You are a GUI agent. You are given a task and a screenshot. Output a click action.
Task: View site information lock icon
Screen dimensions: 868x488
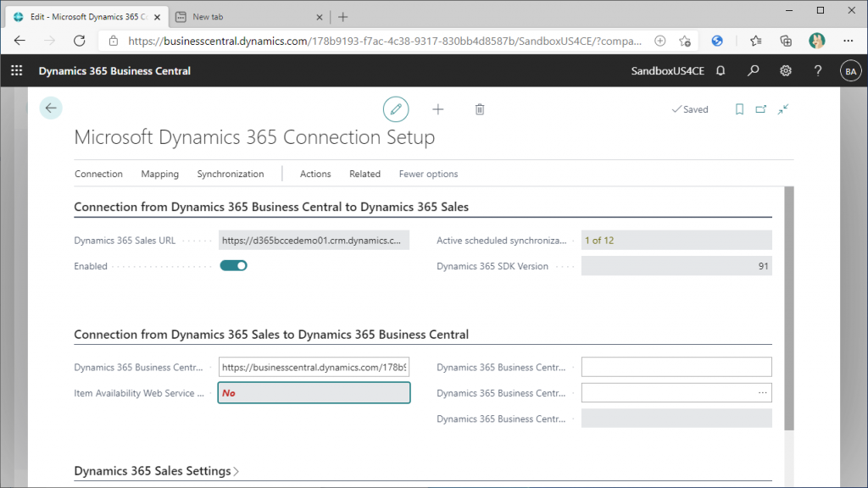coord(114,41)
